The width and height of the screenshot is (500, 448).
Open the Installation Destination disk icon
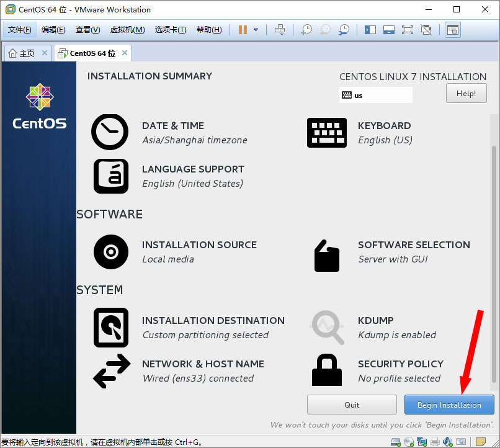[111, 327]
